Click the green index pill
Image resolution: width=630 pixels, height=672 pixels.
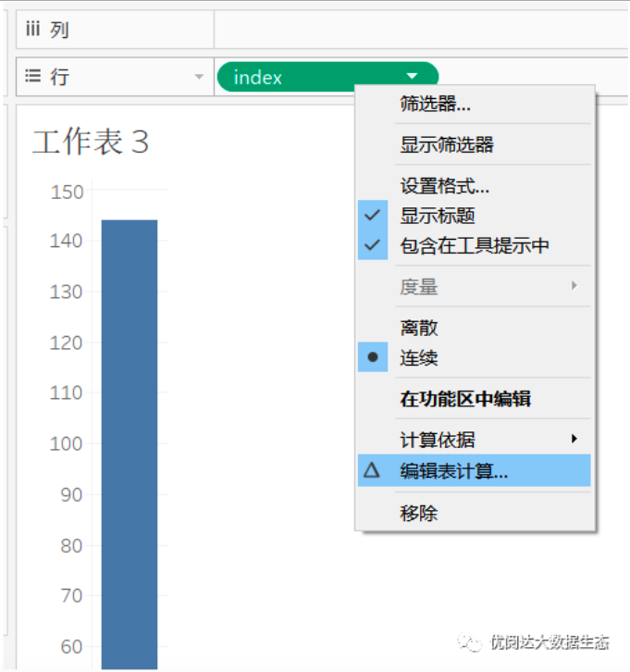coord(305,77)
